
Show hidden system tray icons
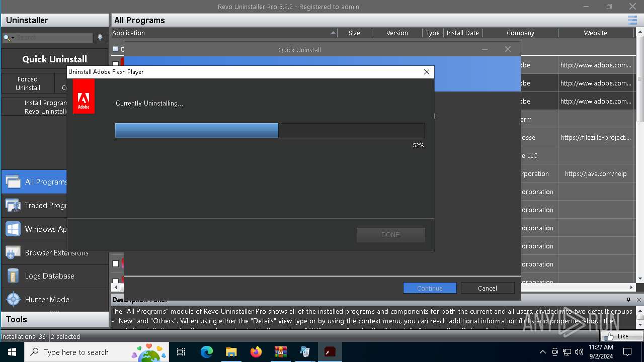[542, 352]
